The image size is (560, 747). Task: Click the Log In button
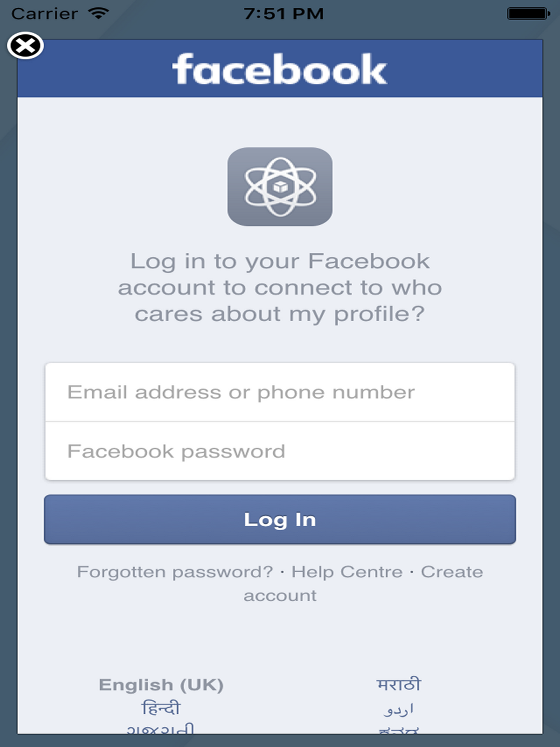[280, 519]
